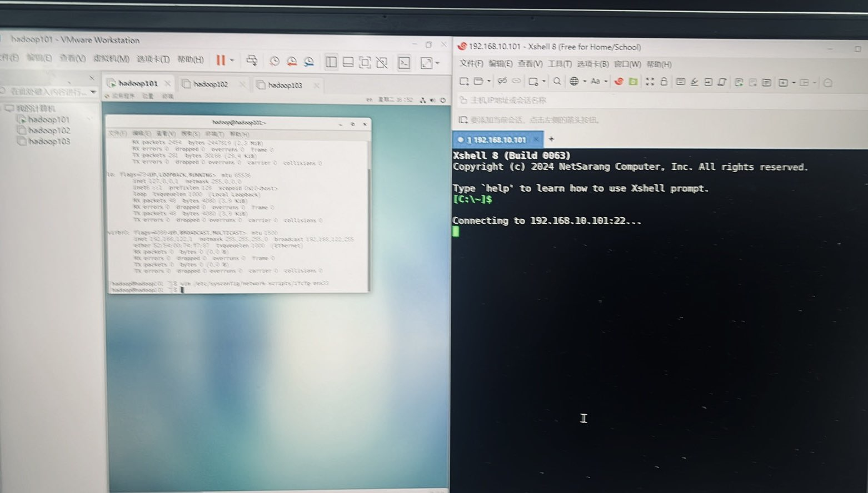Click VMware's stretch guest display icon
Viewport: 868px width, 493px height.
pos(426,63)
